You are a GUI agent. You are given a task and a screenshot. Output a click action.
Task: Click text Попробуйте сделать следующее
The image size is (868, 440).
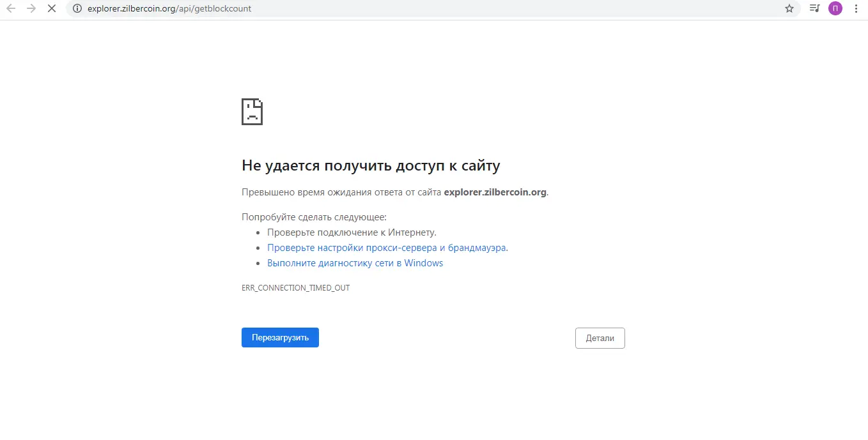point(314,217)
